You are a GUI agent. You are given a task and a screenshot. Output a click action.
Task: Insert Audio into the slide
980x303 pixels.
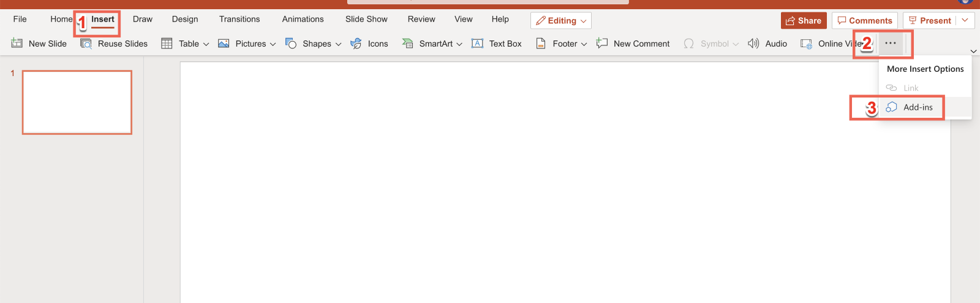click(767, 44)
